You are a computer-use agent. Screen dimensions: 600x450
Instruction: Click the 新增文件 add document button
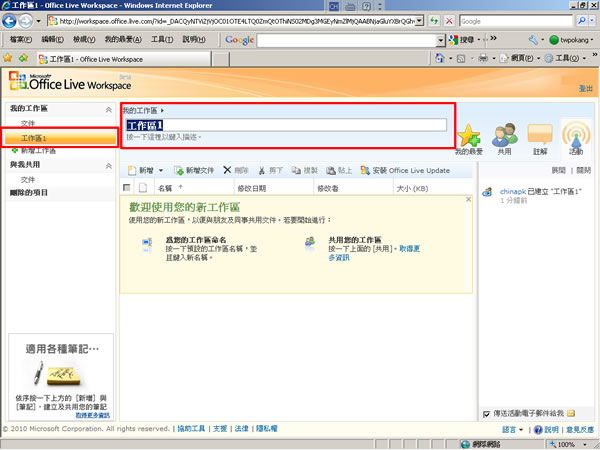(194, 170)
